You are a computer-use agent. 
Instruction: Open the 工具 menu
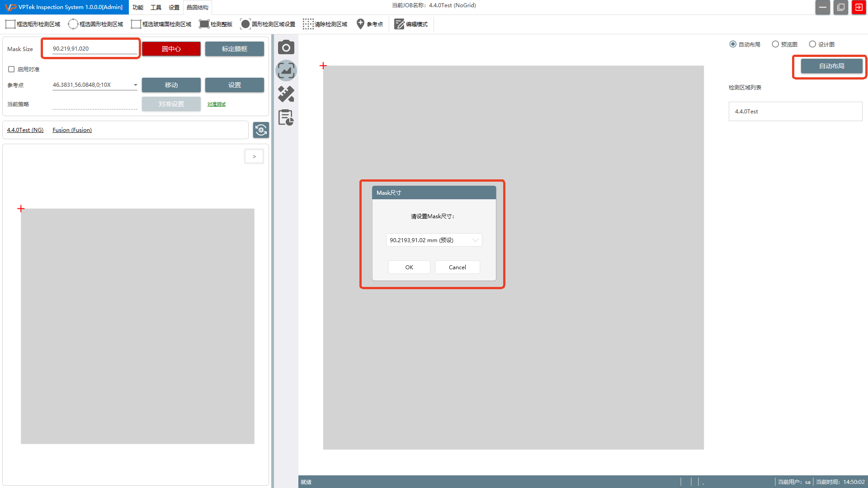[156, 7]
